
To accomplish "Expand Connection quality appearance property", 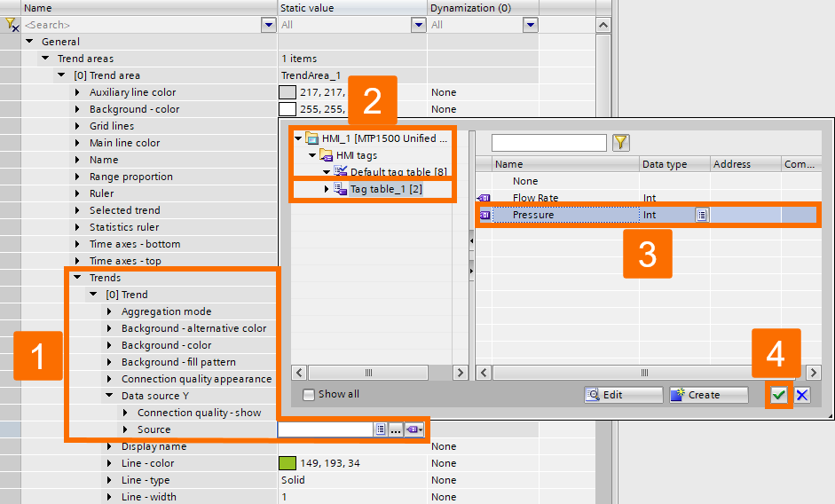I will point(110,379).
